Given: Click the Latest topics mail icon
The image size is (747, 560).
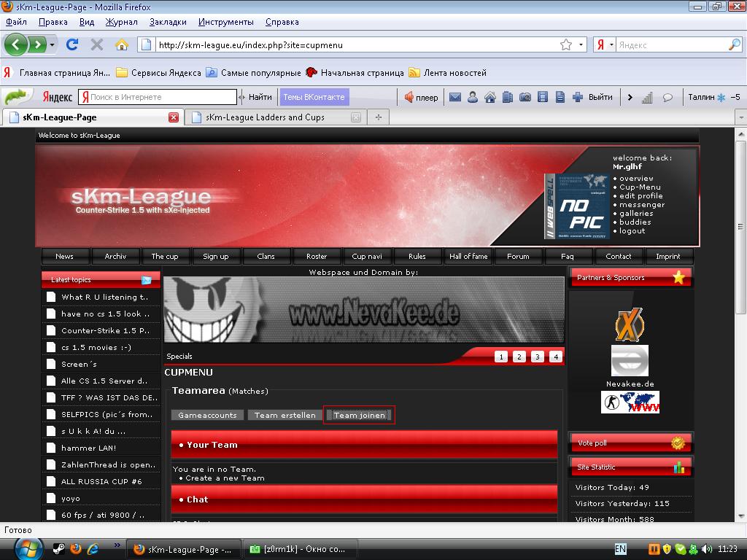Looking at the screenshot, I should [x=147, y=279].
